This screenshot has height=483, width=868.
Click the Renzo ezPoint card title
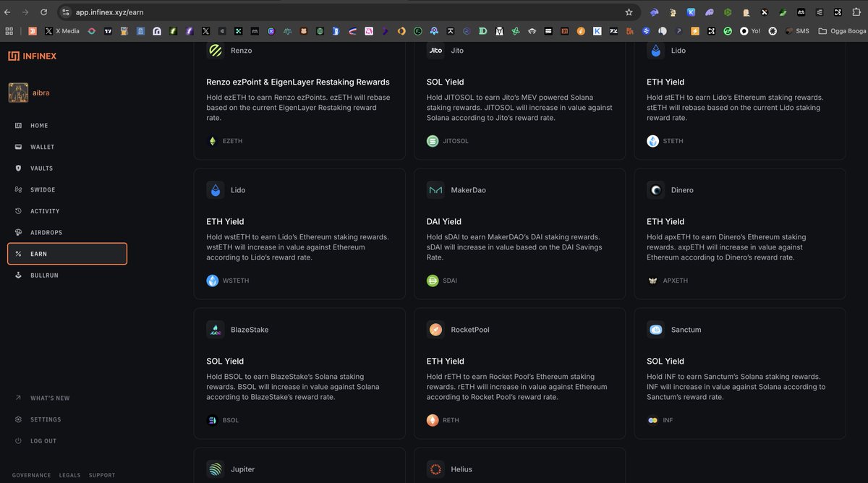tap(298, 82)
